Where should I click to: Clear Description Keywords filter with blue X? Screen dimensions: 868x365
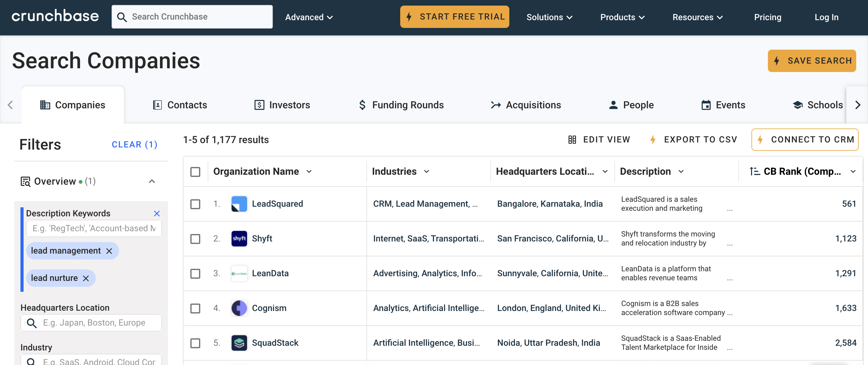pyautogui.click(x=157, y=214)
